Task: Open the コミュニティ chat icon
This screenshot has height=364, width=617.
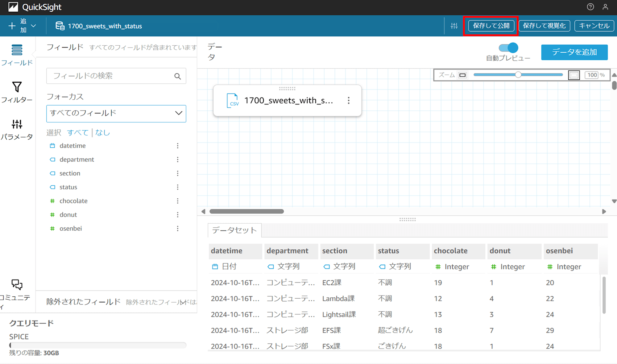Action: [17, 284]
